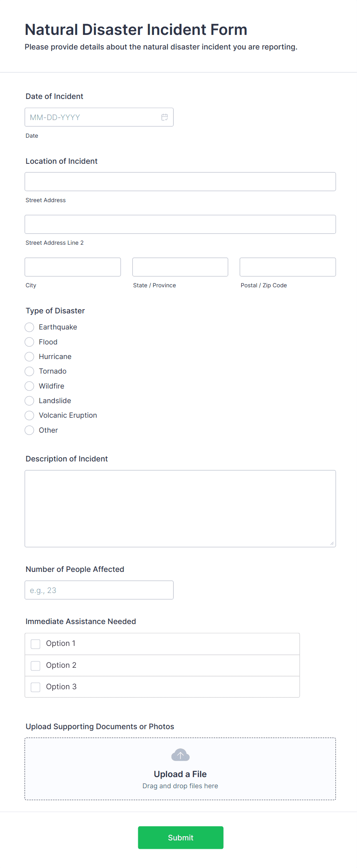Select Other disaster type

point(29,430)
